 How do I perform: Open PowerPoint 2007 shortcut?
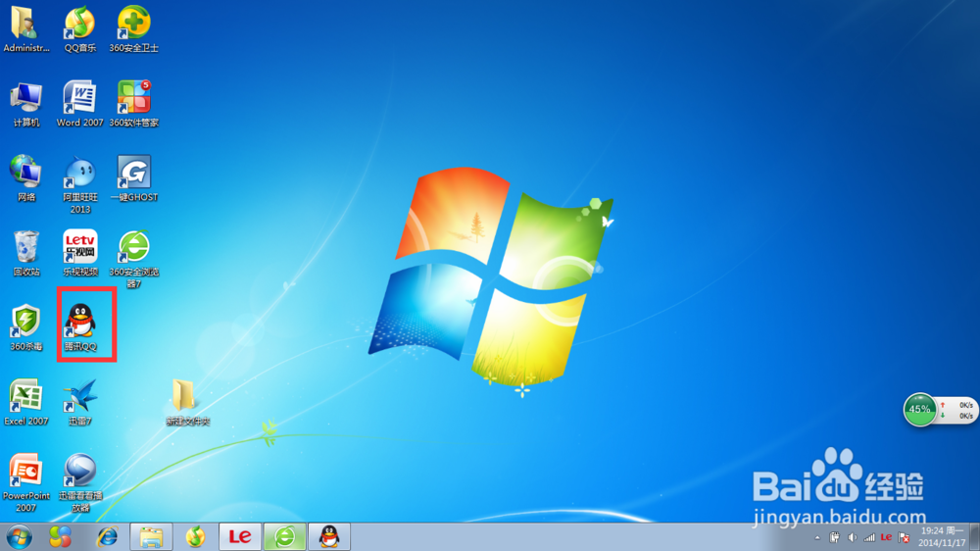click(25, 482)
